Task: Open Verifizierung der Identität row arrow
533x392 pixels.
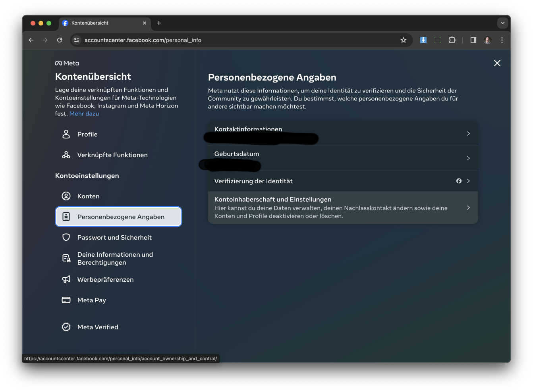Action: 468,181
